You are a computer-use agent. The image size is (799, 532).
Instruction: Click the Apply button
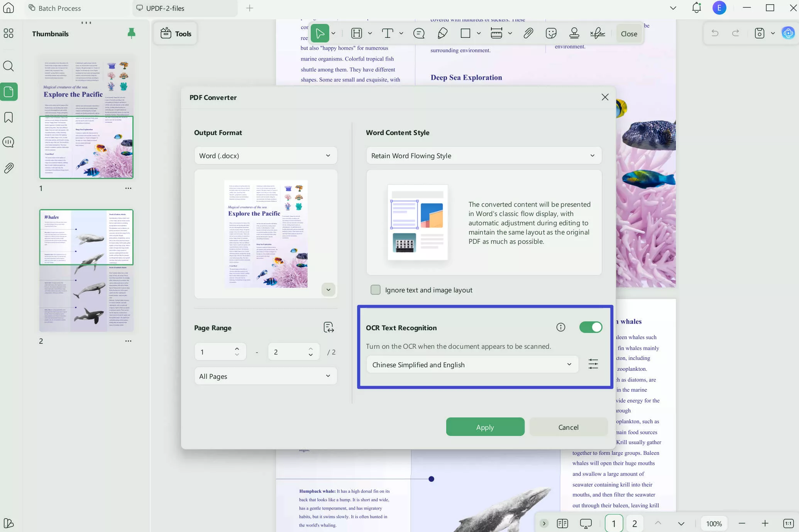(x=485, y=427)
